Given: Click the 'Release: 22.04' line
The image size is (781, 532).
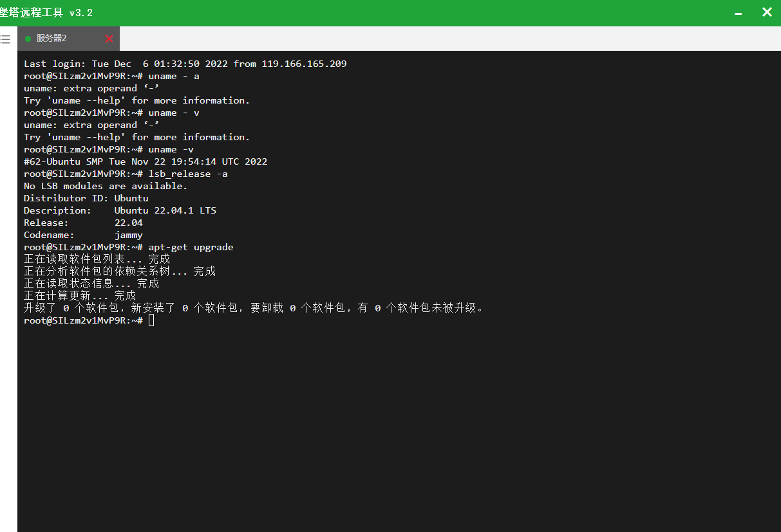Looking at the screenshot, I should tap(83, 223).
